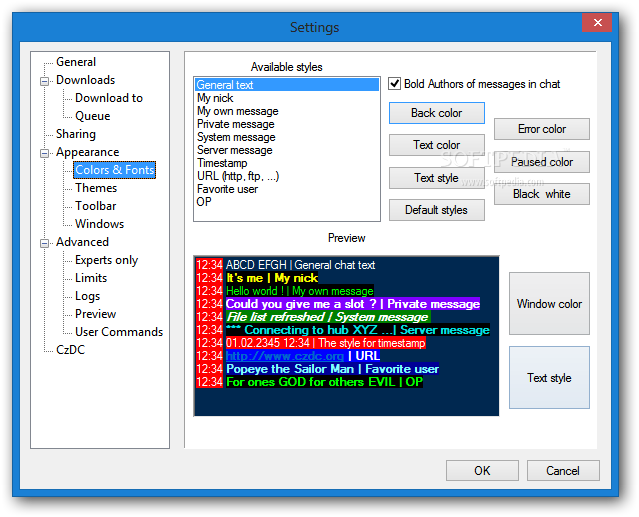Screen dimensions: 639x517
Task: Click the Private message preview line
Action: click(353, 304)
